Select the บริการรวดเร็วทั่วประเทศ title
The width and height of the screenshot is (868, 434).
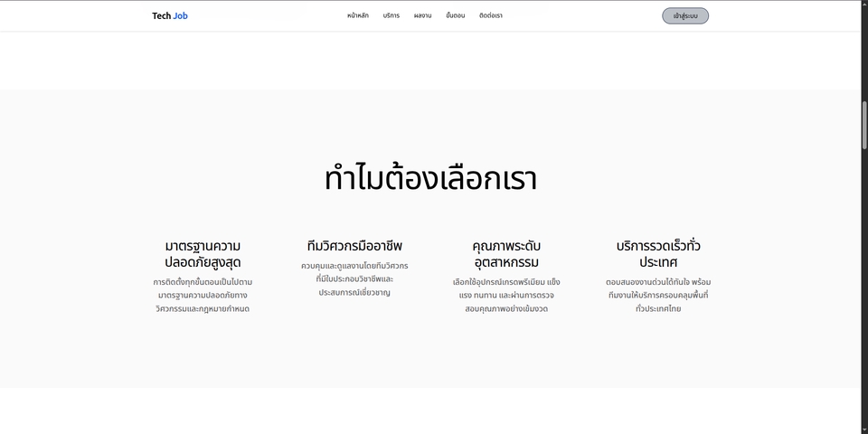click(x=658, y=254)
